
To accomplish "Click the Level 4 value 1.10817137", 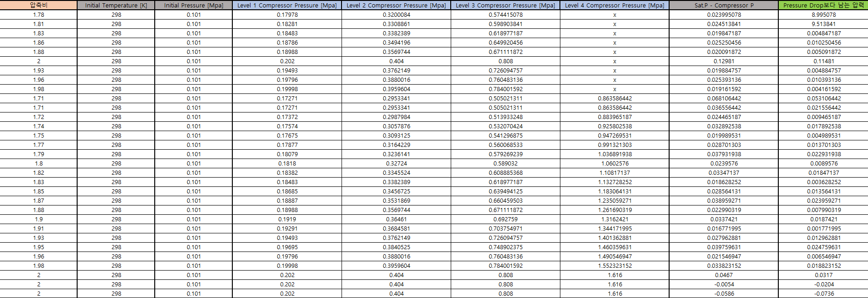I will [x=615, y=172].
